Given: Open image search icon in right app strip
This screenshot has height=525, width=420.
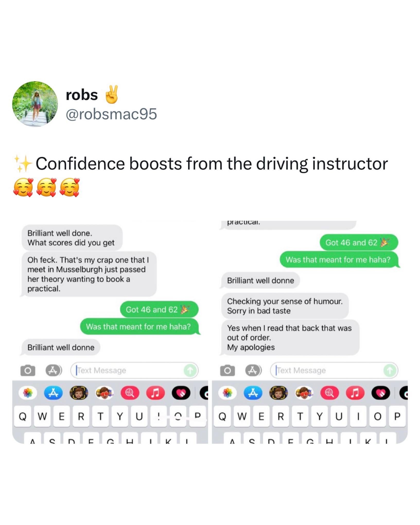Looking at the screenshot, I should 330,393.
